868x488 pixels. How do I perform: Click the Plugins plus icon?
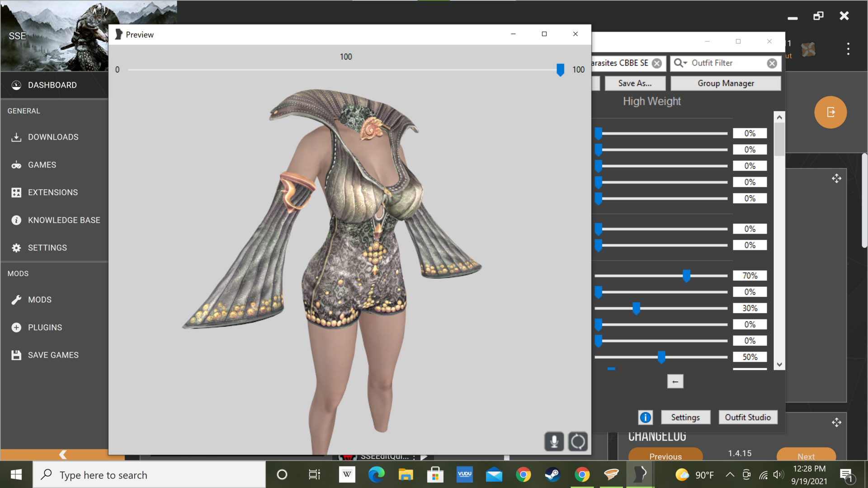(16, 328)
